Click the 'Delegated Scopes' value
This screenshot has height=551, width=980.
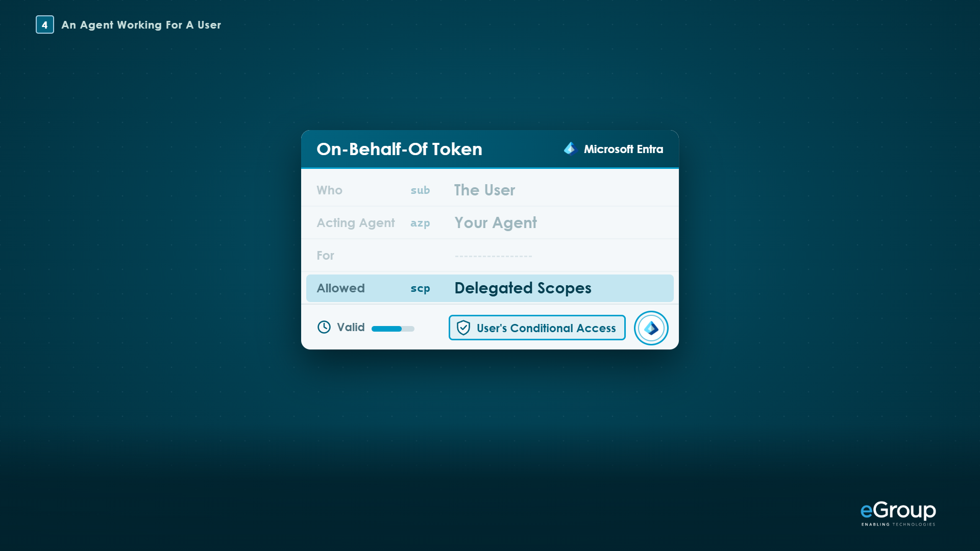pyautogui.click(x=523, y=288)
